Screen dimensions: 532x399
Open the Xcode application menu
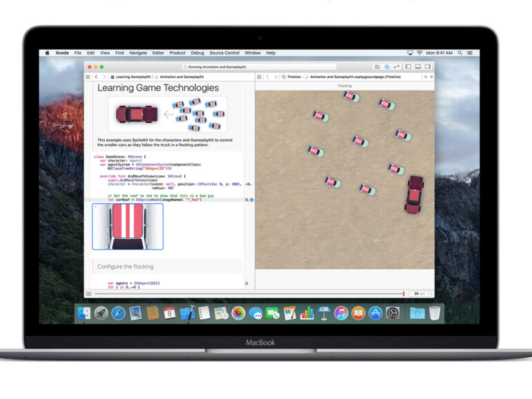62,53
